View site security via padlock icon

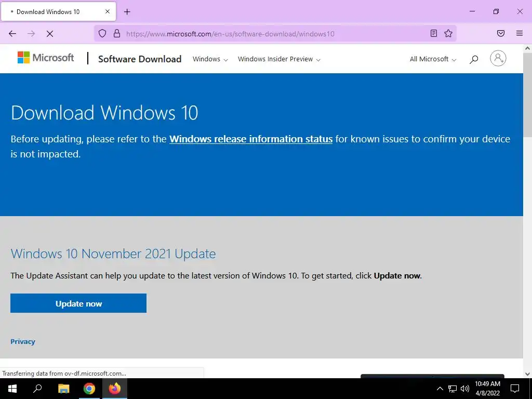[117, 33]
